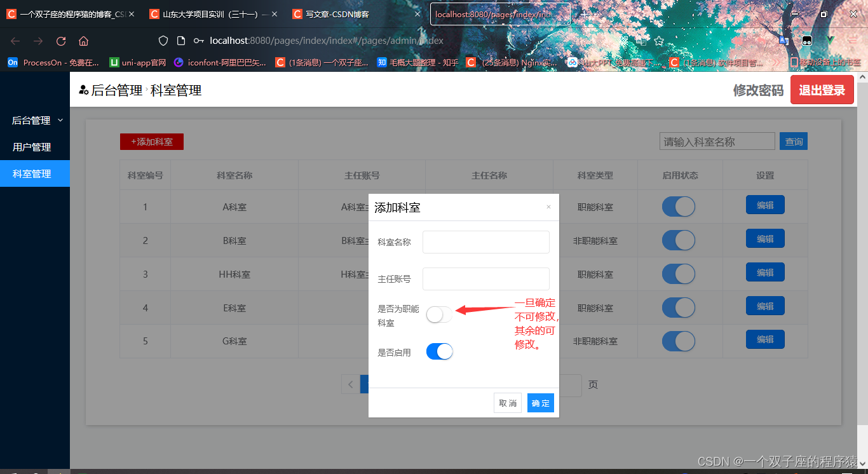The width and height of the screenshot is (868, 474).
Task: Click the translate icon in browser toolbar
Action: click(x=783, y=41)
